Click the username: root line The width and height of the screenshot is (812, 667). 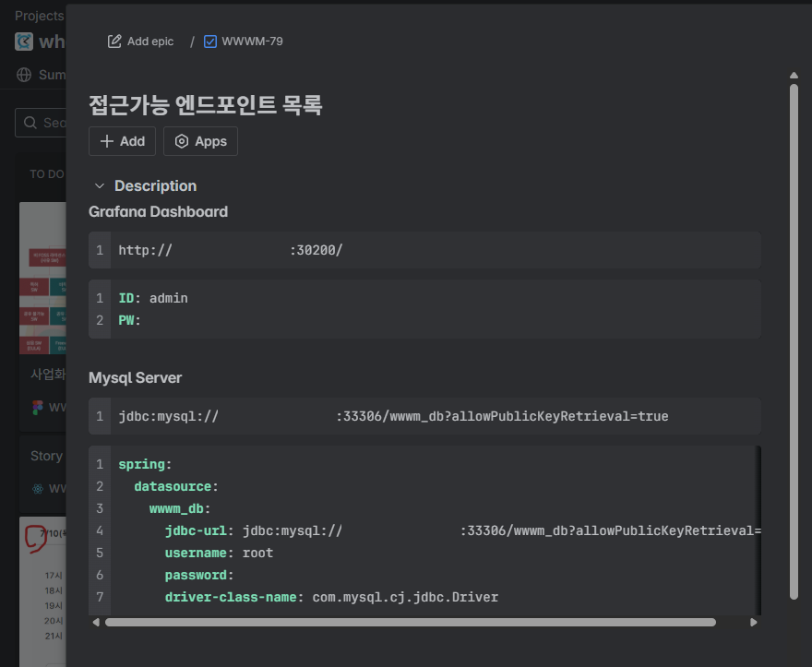pyautogui.click(x=219, y=554)
